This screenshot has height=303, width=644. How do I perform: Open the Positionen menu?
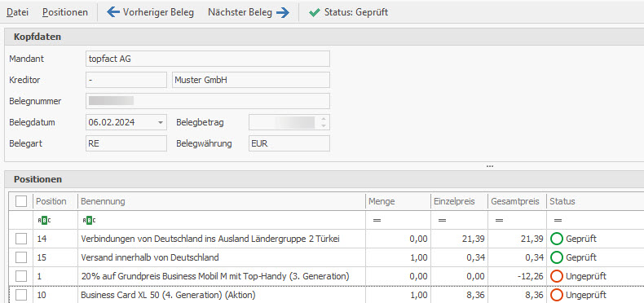(x=65, y=12)
